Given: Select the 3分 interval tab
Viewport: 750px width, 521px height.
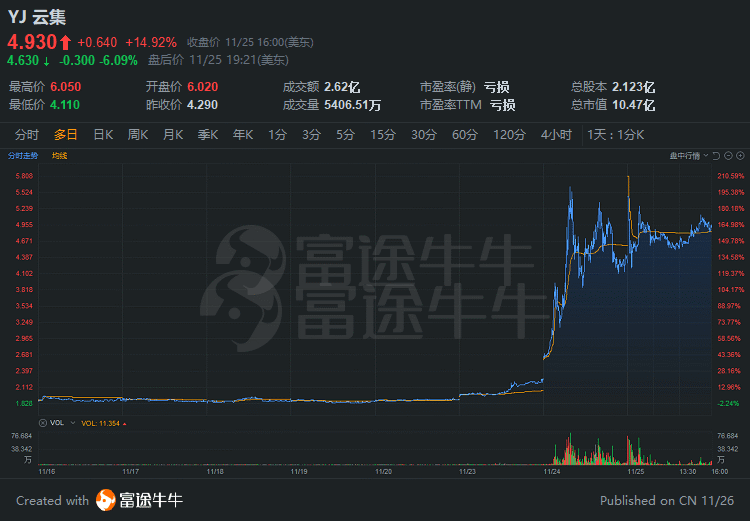Looking at the screenshot, I should click(x=311, y=135).
